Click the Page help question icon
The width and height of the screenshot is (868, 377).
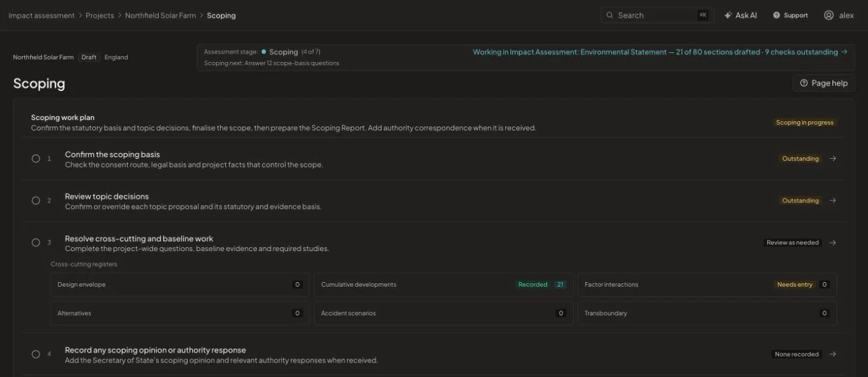pos(803,83)
